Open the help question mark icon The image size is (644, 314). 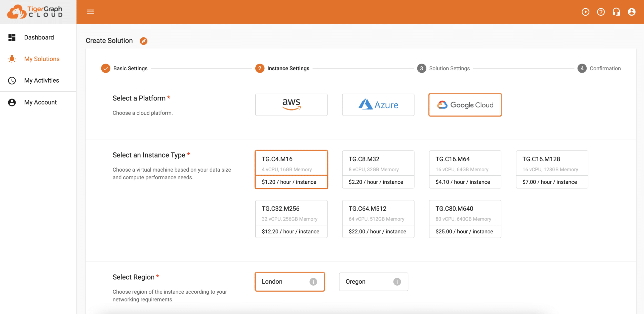point(601,12)
